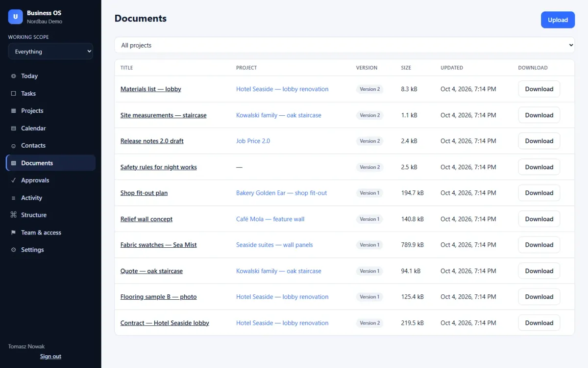Screen dimensions: 588x368
Task: Click the Team & access flag icon
Action: pyautogui.click(x=13, y=233)
